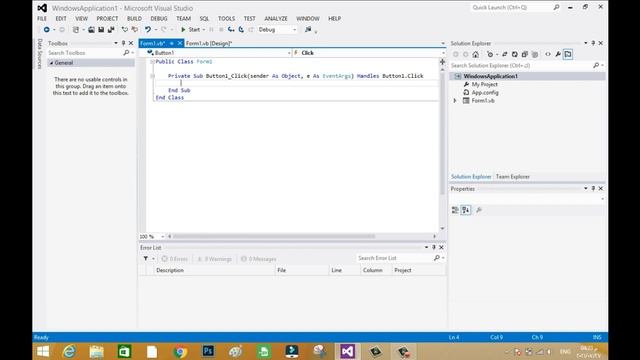Toggle auto-hide pin on Toolbox panel
The image size is (640, 360).
coord(123,43)
